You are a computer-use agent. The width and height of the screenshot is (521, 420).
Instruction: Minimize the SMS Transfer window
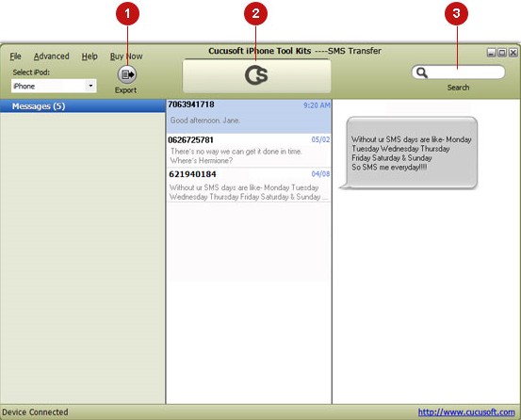(x=492, y=53)
